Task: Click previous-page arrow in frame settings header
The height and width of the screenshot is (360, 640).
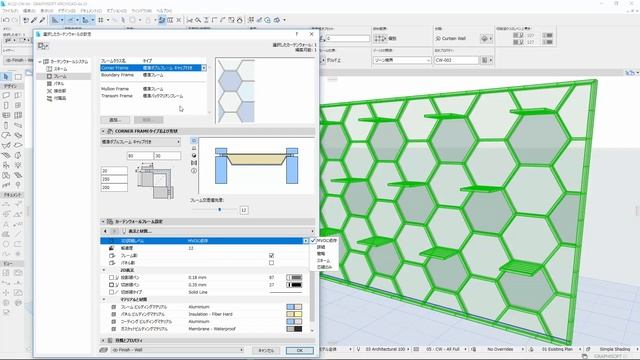Action: (x=105, y=231)
